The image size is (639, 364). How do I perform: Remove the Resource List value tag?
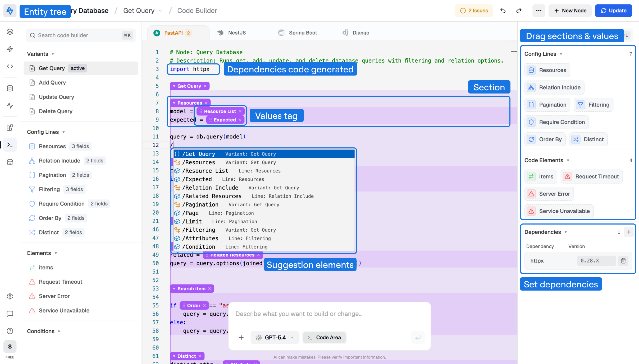tap(240, 111)
